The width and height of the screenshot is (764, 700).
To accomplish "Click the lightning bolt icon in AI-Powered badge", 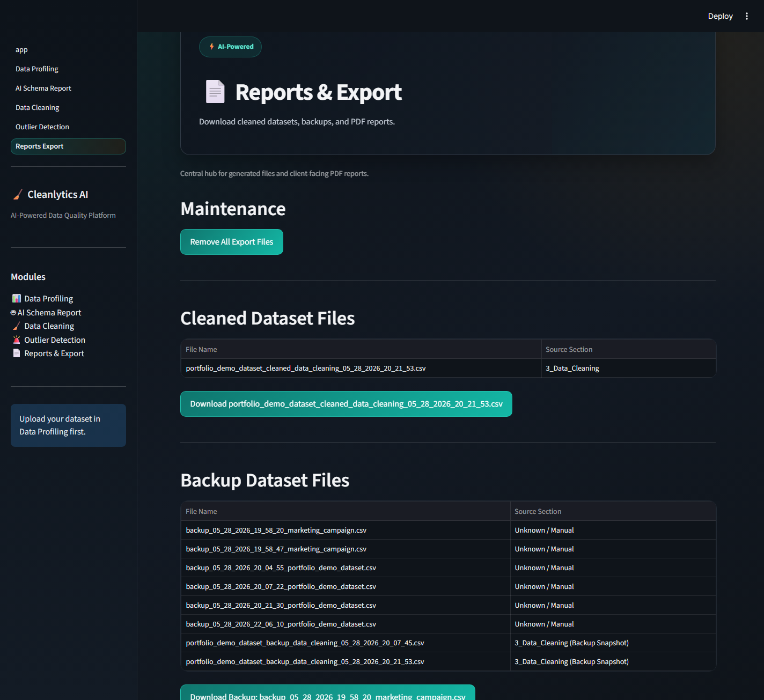I will tap(211, 47).
